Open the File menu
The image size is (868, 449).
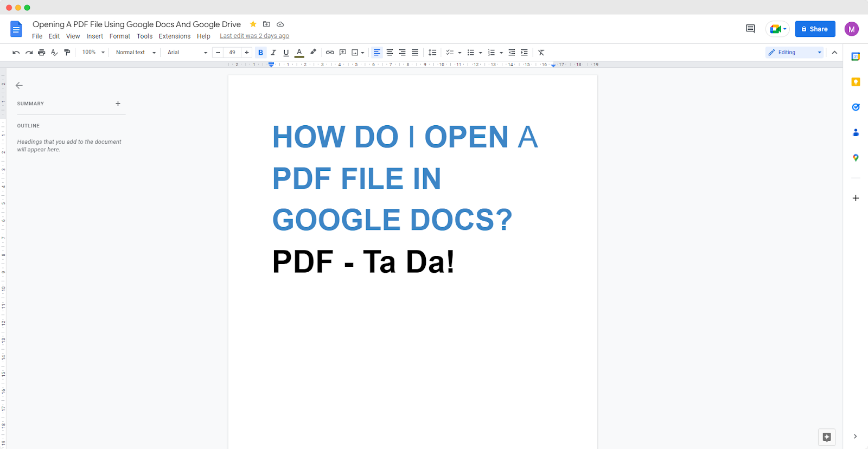tap(37, 36)
